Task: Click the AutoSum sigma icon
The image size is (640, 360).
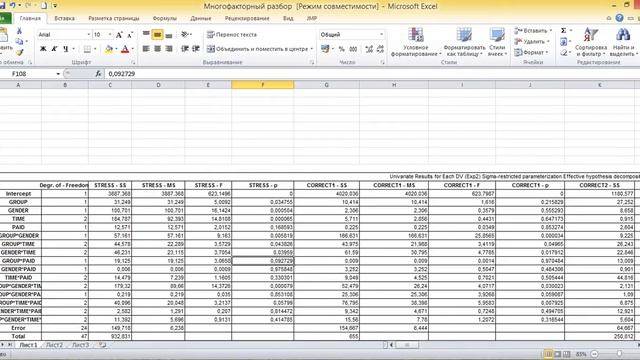Action: pyautogui.click(x=564, y=31)
